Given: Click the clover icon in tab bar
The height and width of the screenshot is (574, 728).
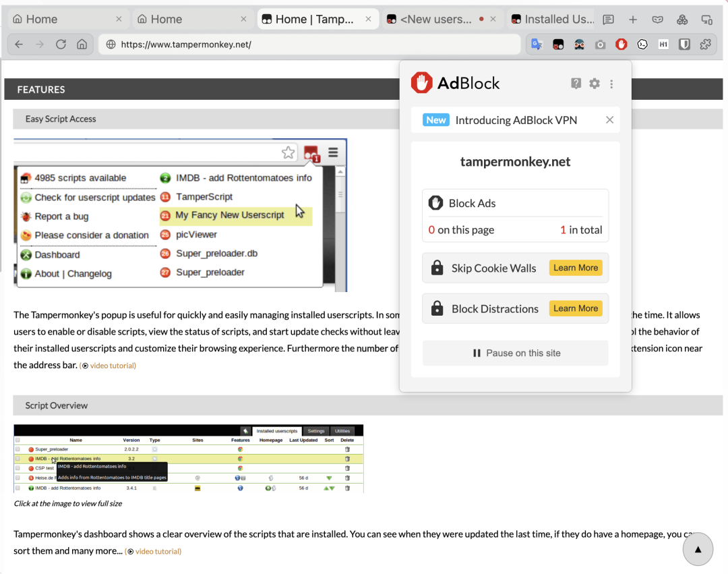Looking at the screenshot, I should [x=682, y=20].
